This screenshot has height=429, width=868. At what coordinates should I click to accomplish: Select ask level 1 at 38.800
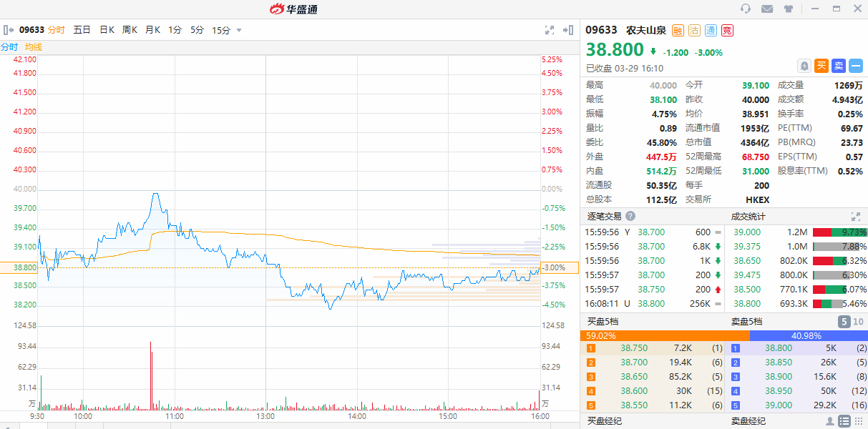(796, 347)
